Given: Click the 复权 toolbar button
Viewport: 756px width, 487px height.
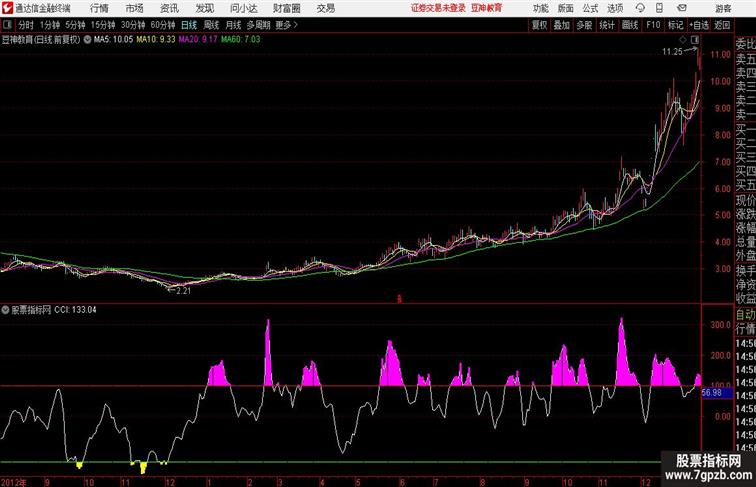Looking at the screenshot, I should click(540, 25).
